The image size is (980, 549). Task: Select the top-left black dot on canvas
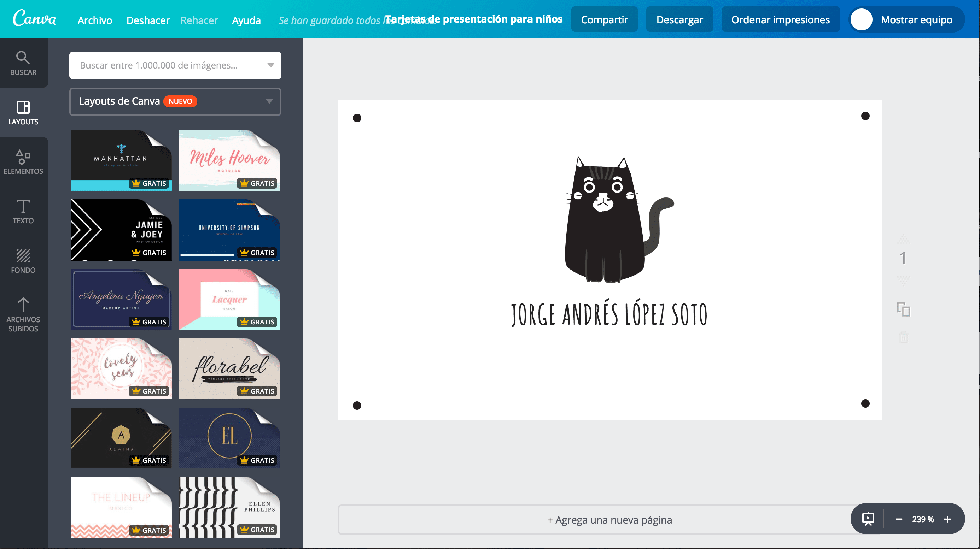[357, 118]
